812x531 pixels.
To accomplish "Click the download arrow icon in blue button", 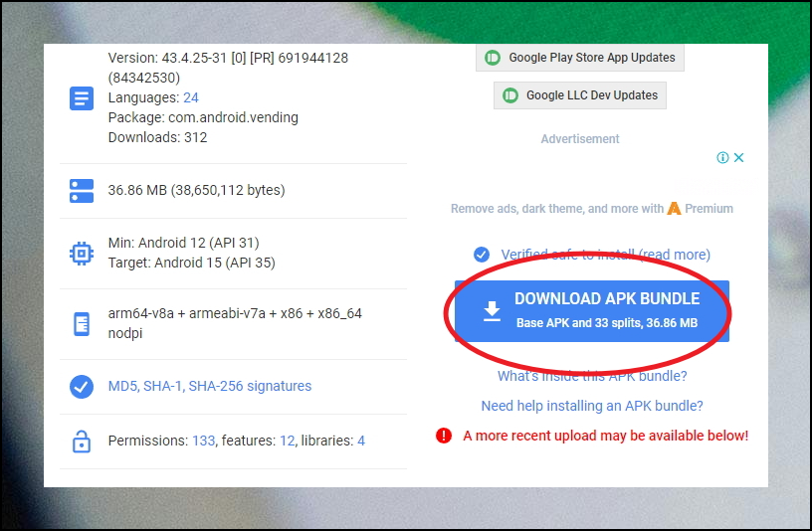I will pyautogui.click(x=492, y=311).
